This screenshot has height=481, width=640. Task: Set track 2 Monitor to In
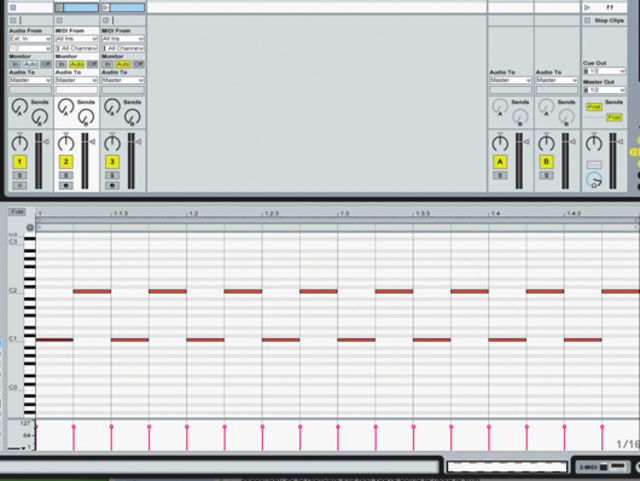[x=61, y=64]
